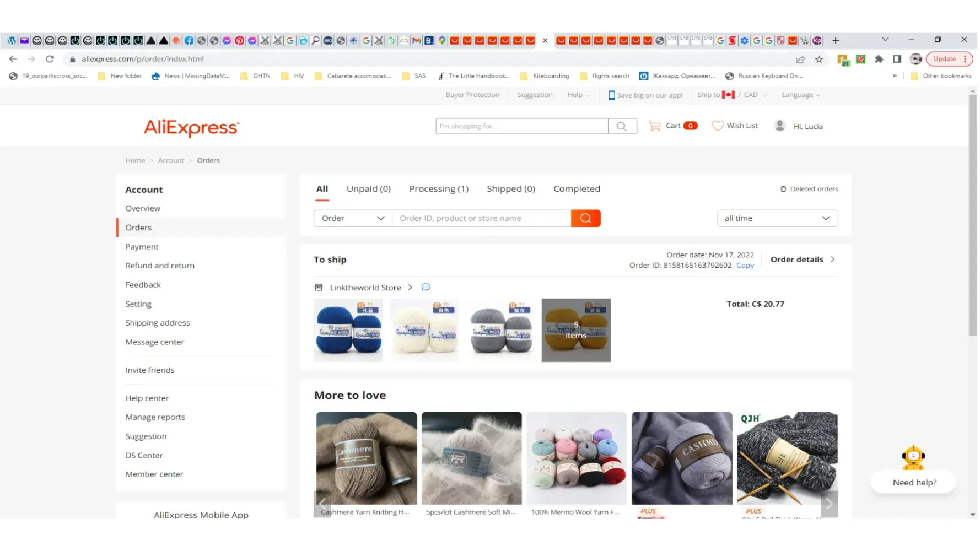Viewport: 980px width, 551px height.
Task: Click the orange search orders button
Action: tap(585, 218)
